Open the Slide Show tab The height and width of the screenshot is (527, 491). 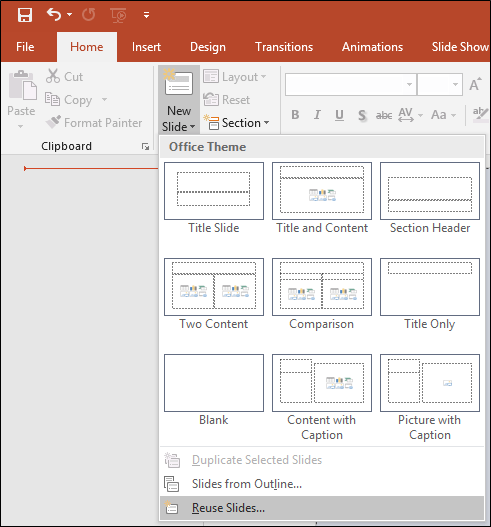pyautogui.click(x=460, y=47)
